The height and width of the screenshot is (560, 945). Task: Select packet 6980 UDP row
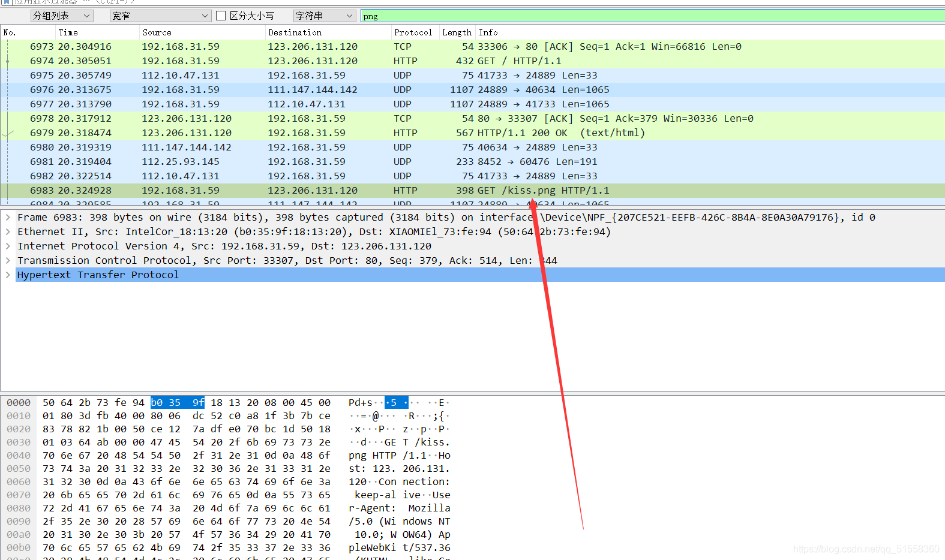pos(473,147)
